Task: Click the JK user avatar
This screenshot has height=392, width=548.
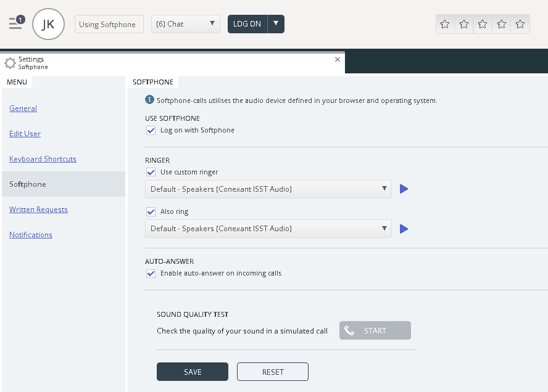Action: pos(48,24)
